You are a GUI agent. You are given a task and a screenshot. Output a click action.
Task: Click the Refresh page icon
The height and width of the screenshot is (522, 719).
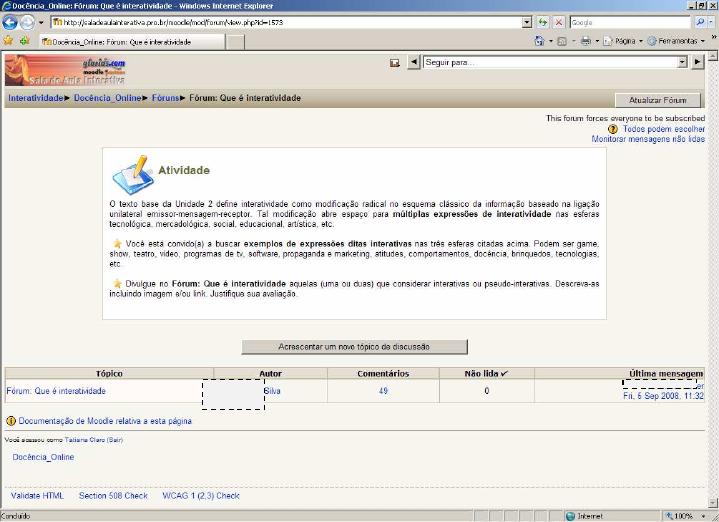pos(543,22)
